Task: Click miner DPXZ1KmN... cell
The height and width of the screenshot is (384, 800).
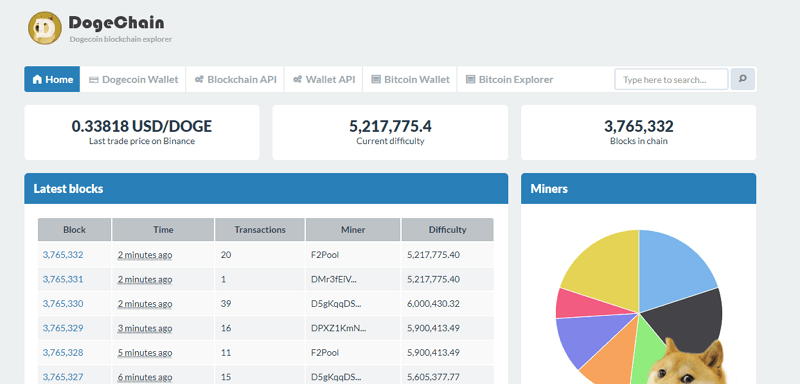Action: 338,328
